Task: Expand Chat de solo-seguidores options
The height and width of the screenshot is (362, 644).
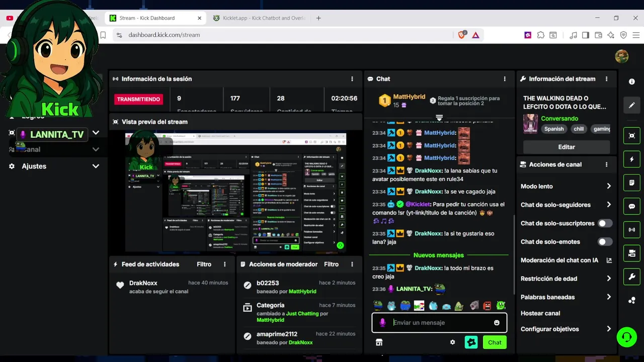Action: pyautogui.click(x=609, y=205)
